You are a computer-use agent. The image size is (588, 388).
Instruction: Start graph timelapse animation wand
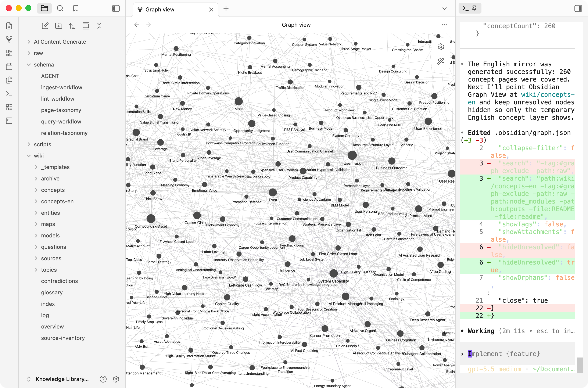pyautogui.click(x=441, y=61)
